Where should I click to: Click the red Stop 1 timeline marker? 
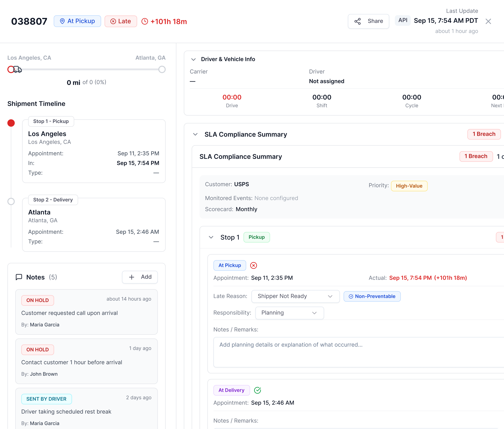(11, 123)
